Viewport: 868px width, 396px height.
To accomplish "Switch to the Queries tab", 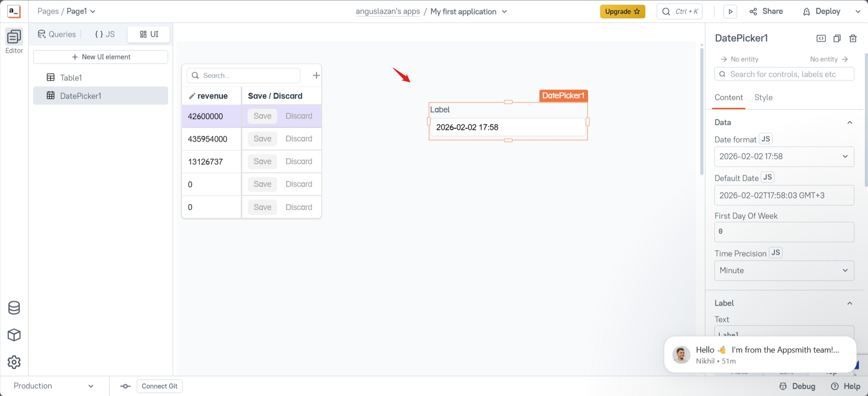I will [x=57, y=35].
